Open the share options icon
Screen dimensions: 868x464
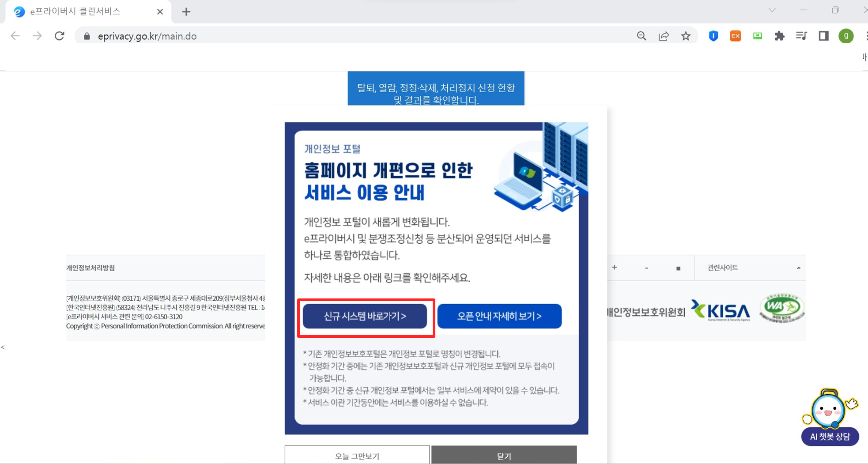click(664, 36)
